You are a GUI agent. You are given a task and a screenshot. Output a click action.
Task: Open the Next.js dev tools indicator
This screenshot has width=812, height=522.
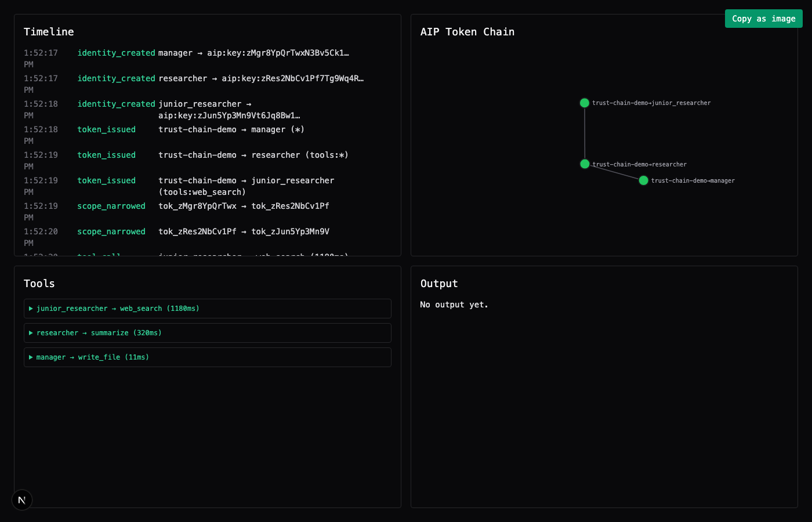22,500
